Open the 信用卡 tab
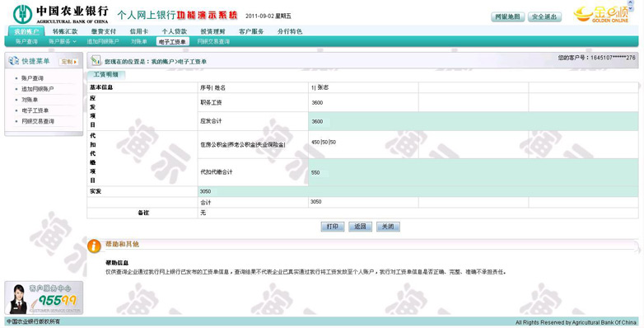Screen dimensions: 644x328 click(x=139, y=31)
